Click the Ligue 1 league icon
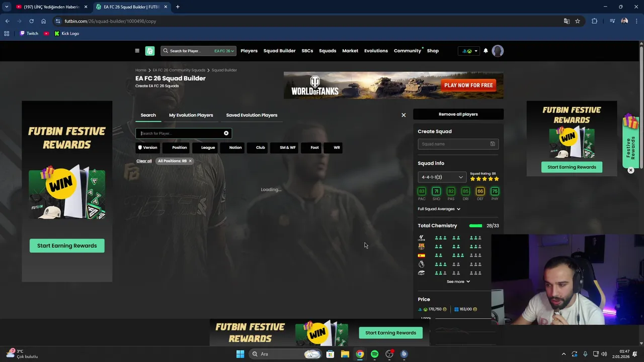644x362 pixels. tap(421, 273)
